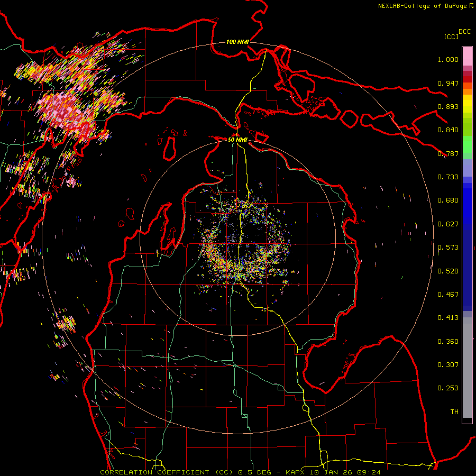Viewport: 476px width, 476px height.
Task: Pick the orange segment of the color bar
Action: (x=467, y=91)
